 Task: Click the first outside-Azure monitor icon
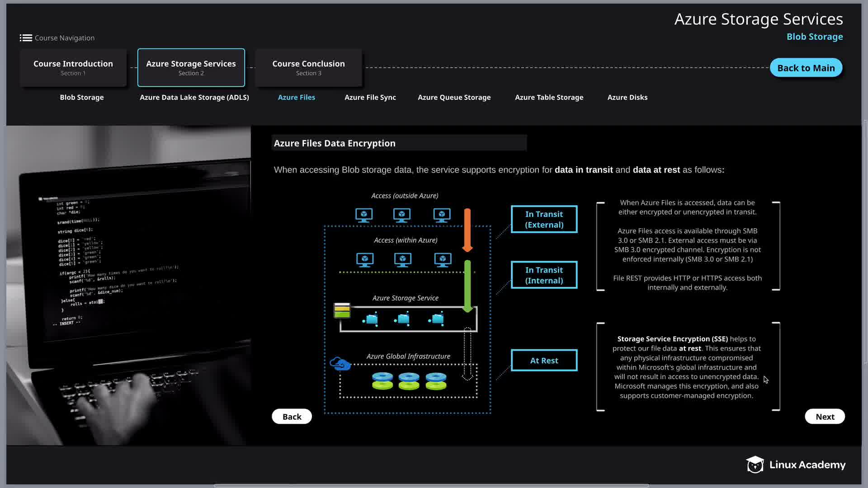point(364,215)
